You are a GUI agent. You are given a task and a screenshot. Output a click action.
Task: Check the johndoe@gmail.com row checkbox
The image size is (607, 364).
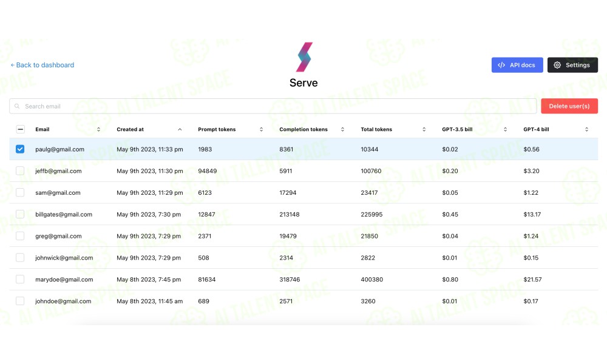(x=20, y=300)
